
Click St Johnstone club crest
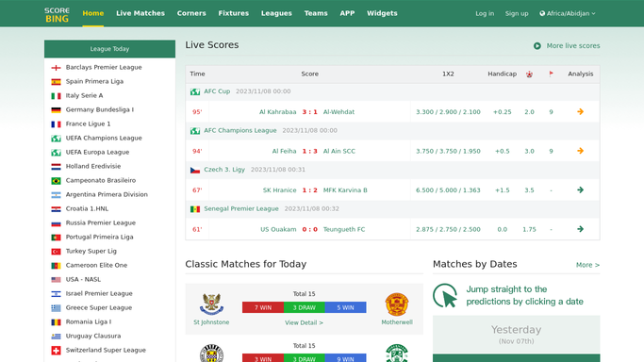pos(211,304)
